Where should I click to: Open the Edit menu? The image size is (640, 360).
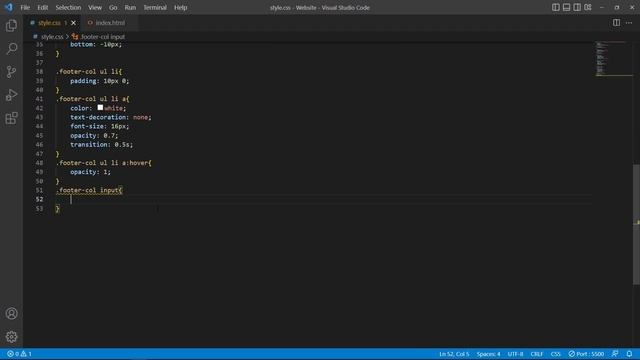tap(42, 7)
